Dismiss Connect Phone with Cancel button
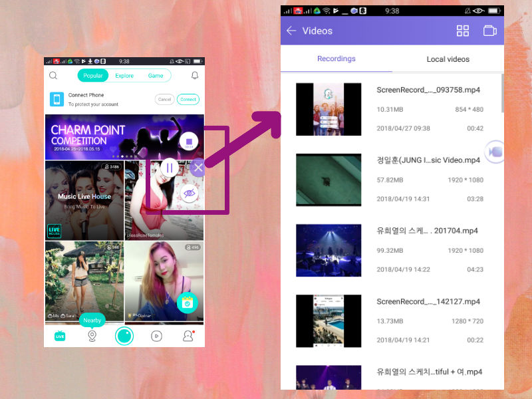This screenshot has width=532, height=399. 164,100
